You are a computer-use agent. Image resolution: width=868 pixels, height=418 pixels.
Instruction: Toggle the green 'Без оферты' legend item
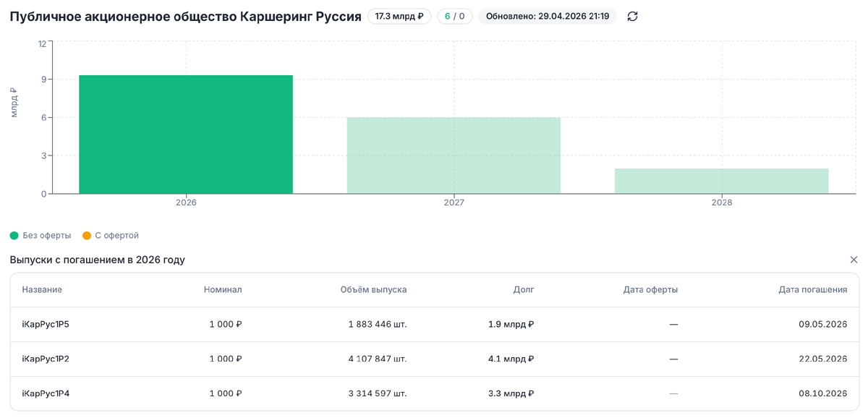(41, 236)
